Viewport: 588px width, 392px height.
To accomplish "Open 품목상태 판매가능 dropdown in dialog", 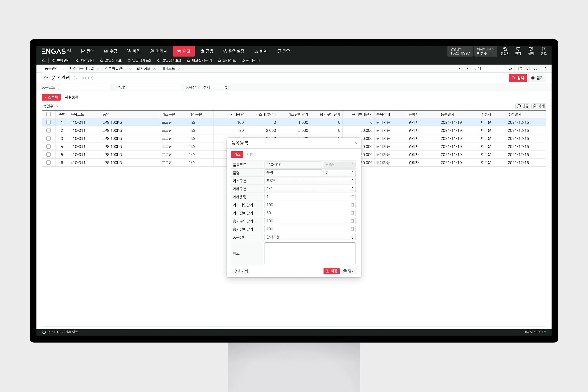I will tap(309, 237).
